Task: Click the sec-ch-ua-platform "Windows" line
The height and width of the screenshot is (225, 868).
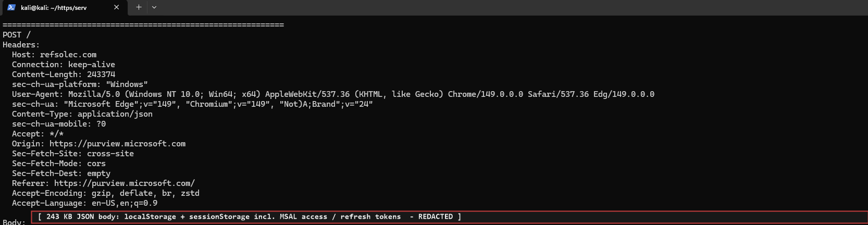Action: [x=80, y=84]
